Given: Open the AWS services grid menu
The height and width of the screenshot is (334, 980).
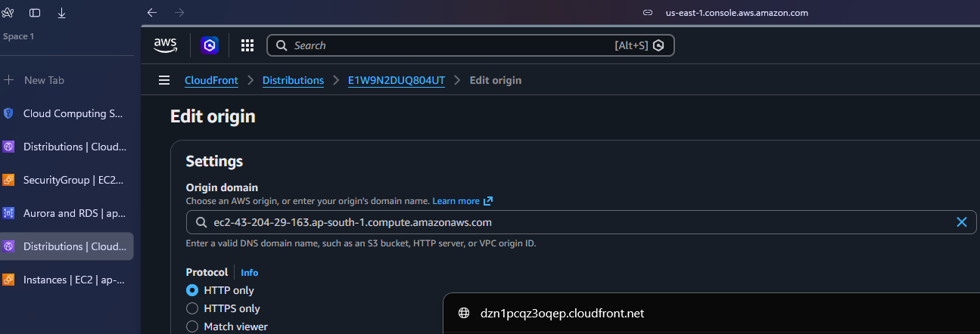Looking at the screenshot, I should 247,45.
